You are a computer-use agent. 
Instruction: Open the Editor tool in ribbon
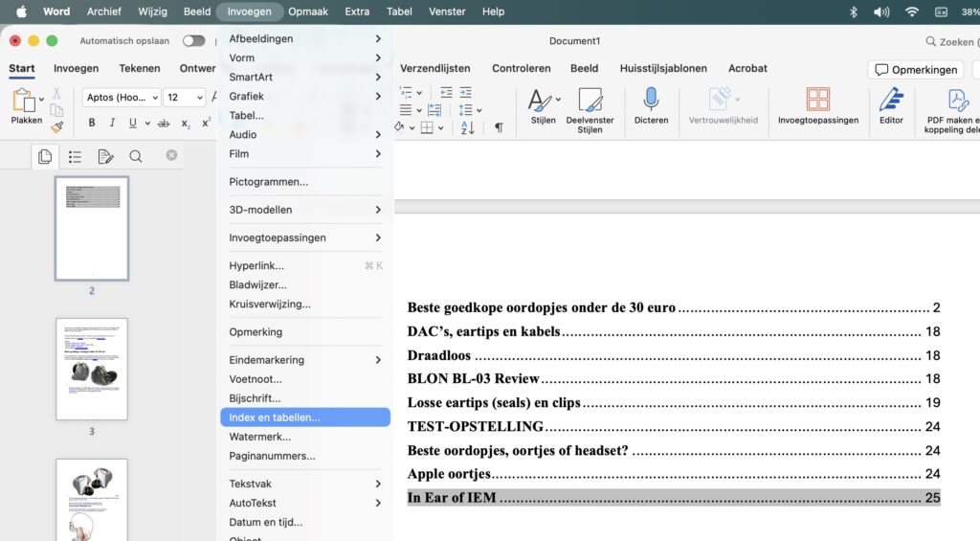(x=891, y=101)
